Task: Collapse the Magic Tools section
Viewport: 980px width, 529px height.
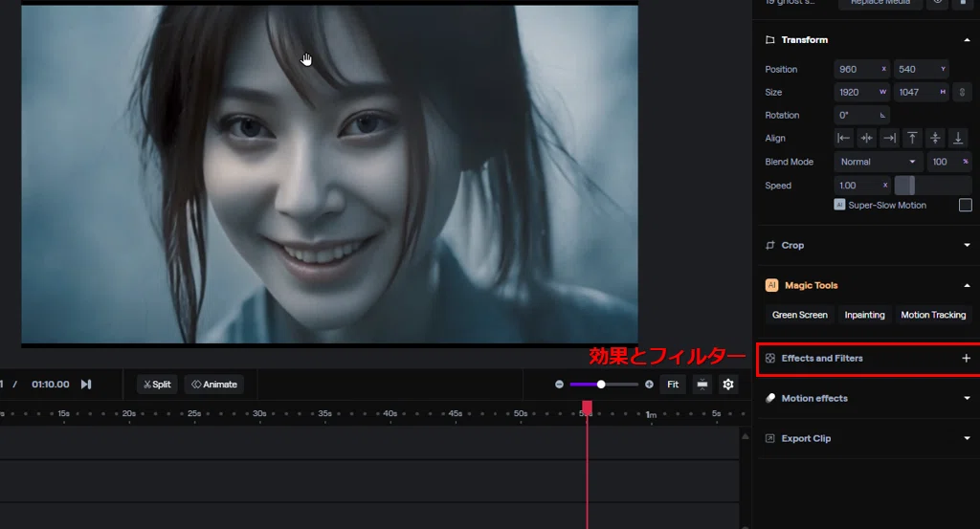Action: [x=967, y=285]
